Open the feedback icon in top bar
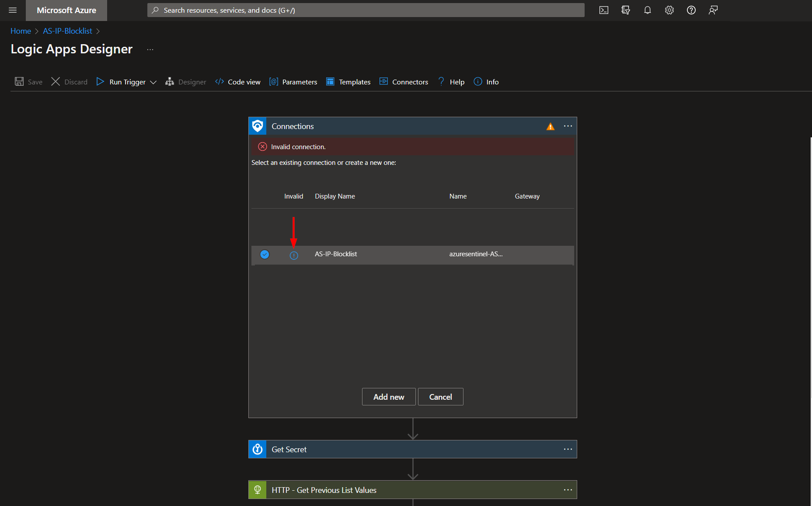This screenshot has width=812, height=506. pos(713,10)
